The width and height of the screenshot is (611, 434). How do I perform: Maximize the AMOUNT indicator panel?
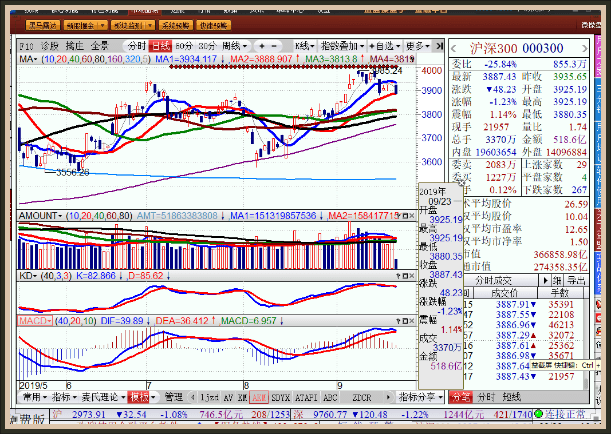pos(405,215)
